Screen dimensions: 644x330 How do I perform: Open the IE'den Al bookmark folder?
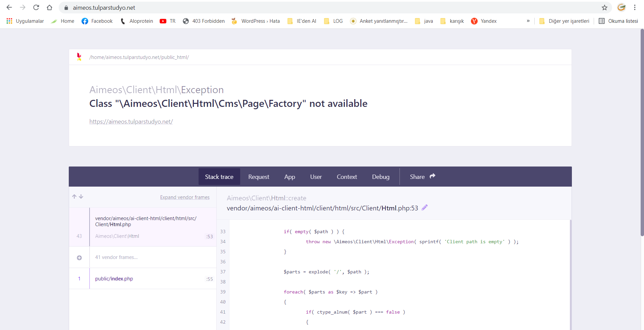point(302,21)
